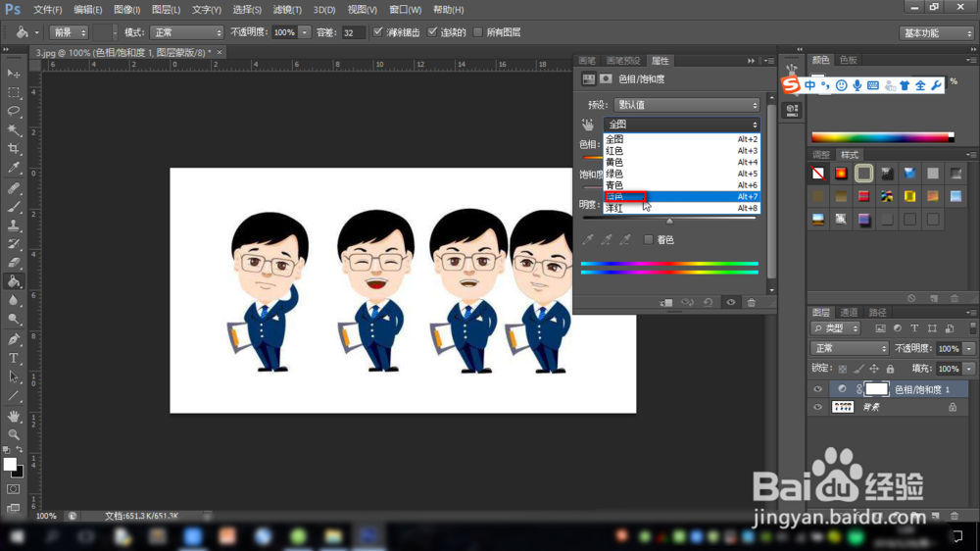The image size is (980, 551).
Task: Select the History Brush tool
Action: coord(13,244)
